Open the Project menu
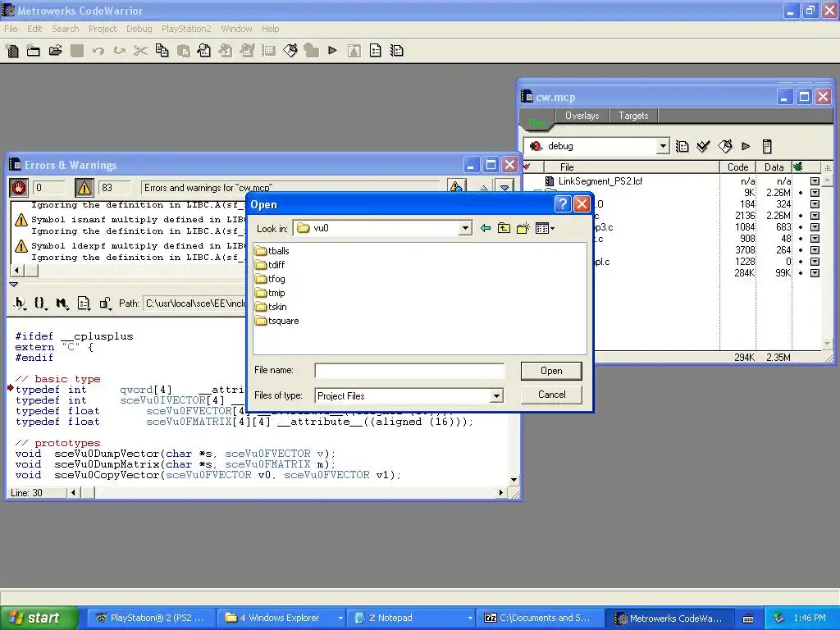Image resolution: width=840 pixels, height=630 pixels. click(103, 29)
